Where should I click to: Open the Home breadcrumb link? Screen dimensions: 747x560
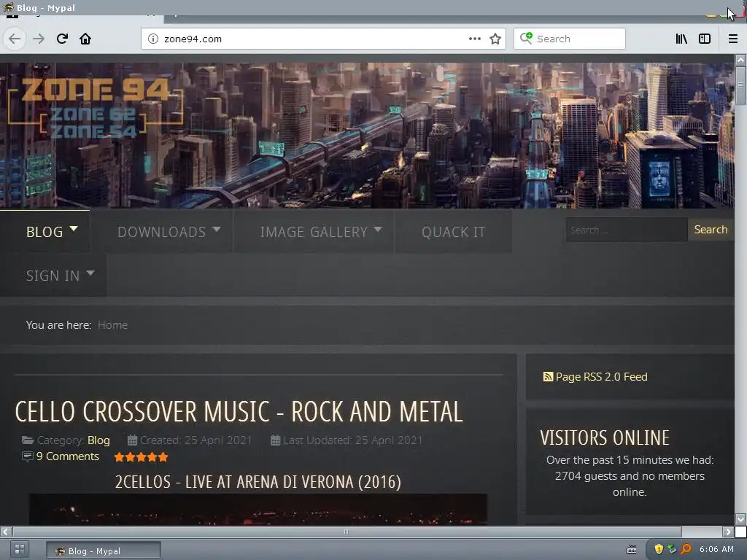(112, 324)
